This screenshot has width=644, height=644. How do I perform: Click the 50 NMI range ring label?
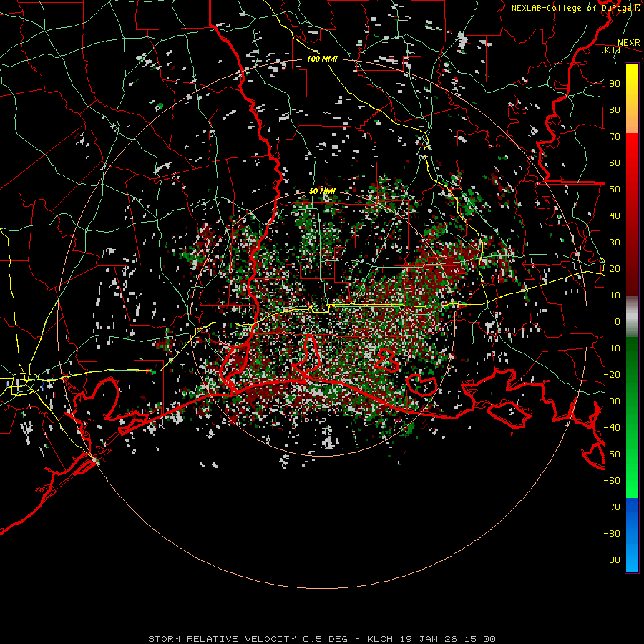pos(322,191)
